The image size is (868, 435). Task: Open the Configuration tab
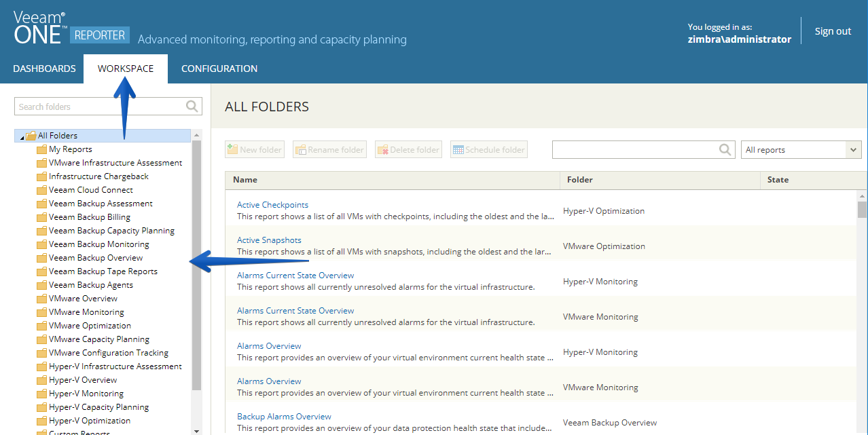point(219,69)
